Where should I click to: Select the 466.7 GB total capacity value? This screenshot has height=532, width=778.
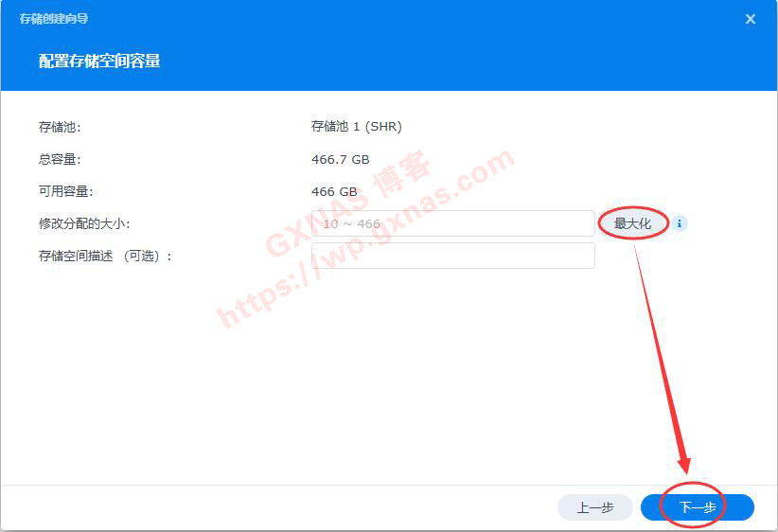click(x=341, y=159)
